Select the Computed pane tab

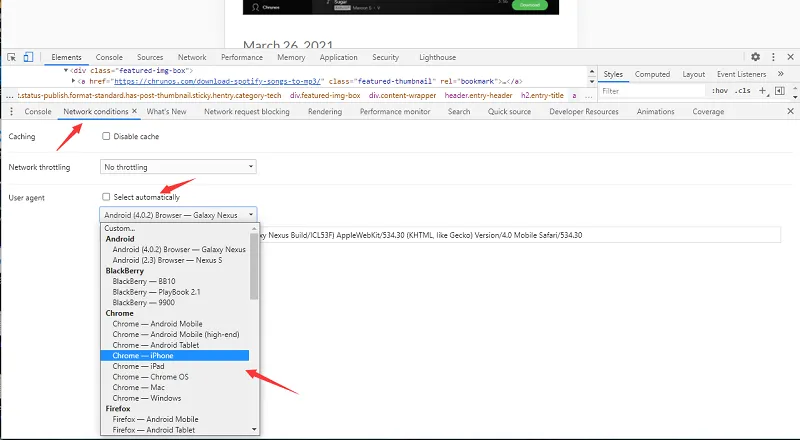click(x=652, y=74)
